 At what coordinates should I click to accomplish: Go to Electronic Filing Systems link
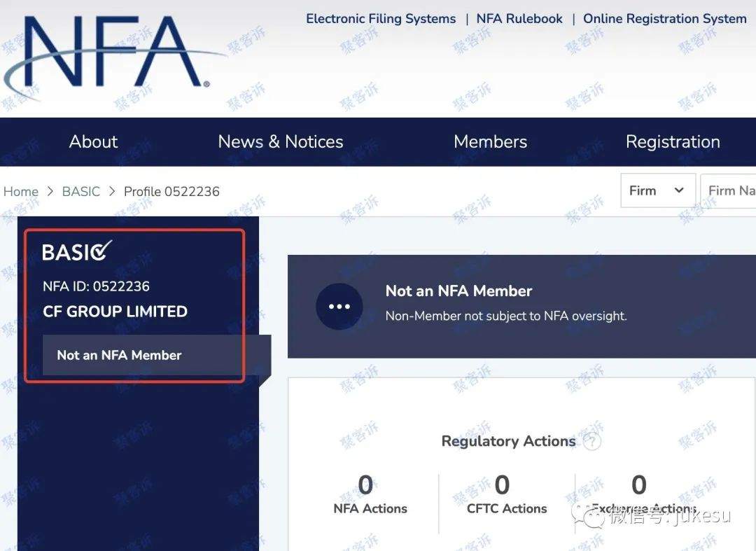381,19
